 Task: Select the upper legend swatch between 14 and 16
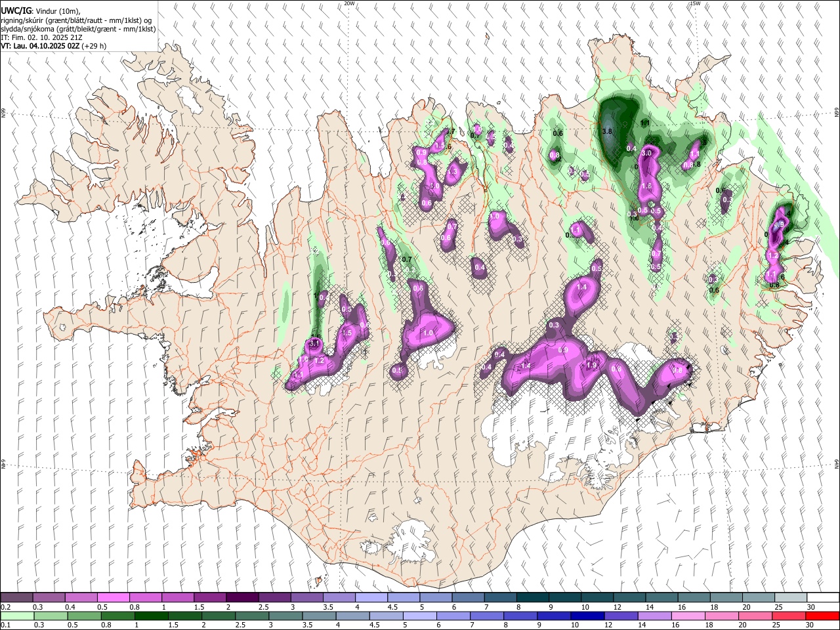point(661,598)
